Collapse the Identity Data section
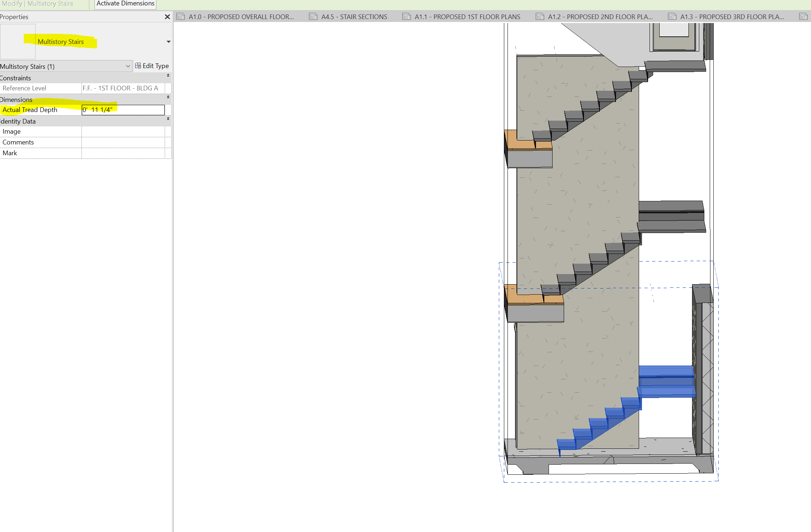Screen dimensions: 811x532 [x=168, y=118]
